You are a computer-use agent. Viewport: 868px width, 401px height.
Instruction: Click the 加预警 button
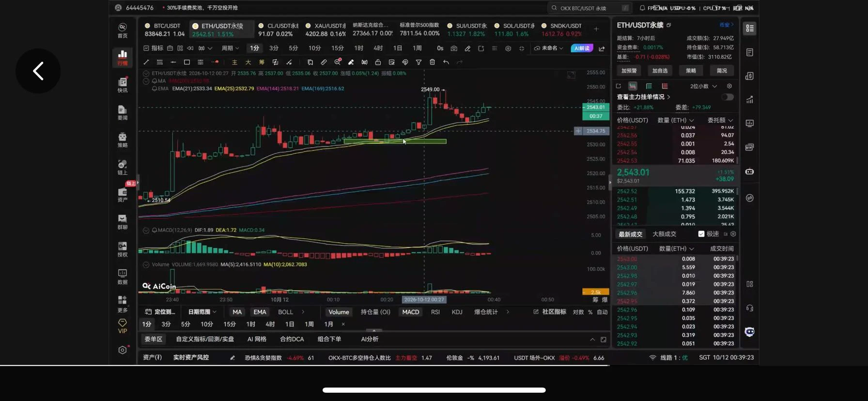(629, 71)
